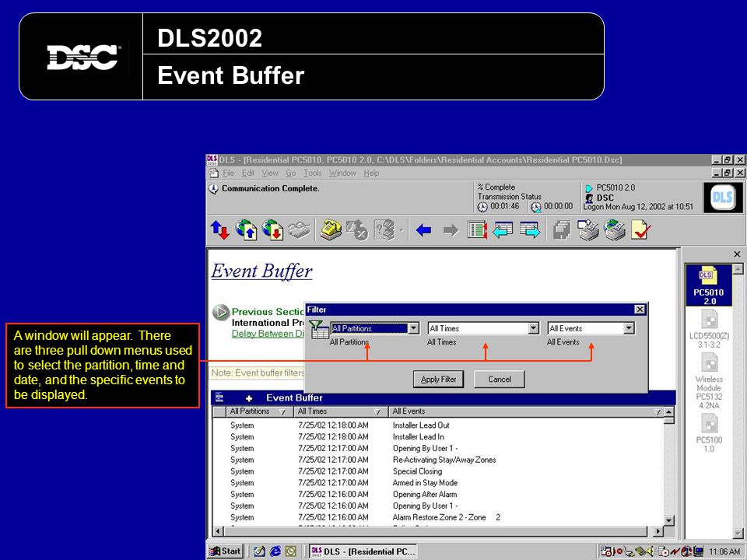
Task: Select the Installer Lead In event row
Action: coord(438,436)
